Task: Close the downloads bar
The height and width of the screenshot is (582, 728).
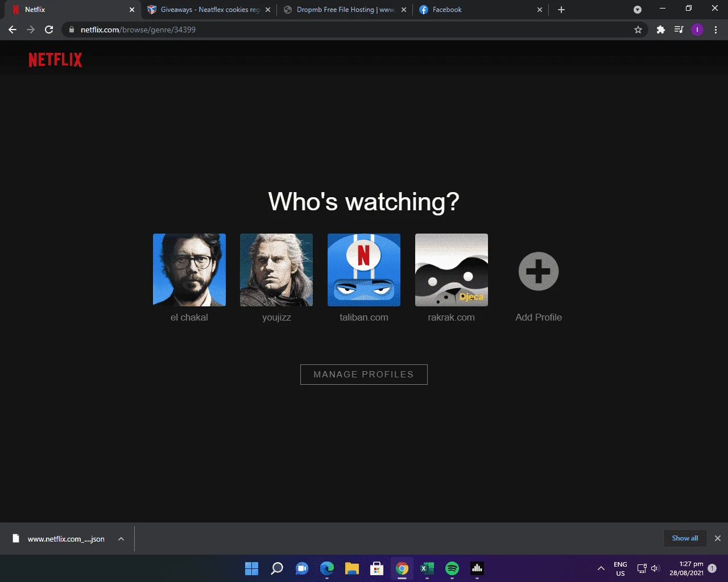Action: pos(718,538)
